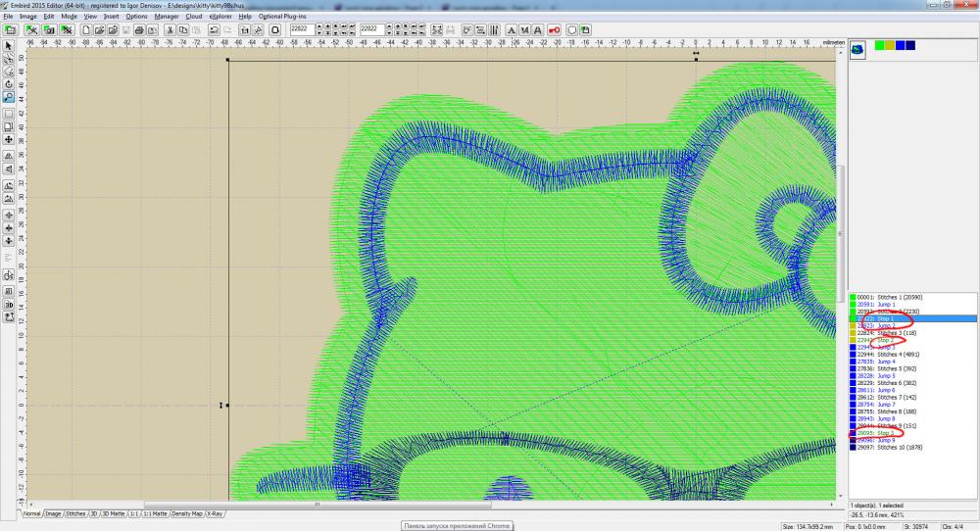
Task: Click the cut scissors icon
Action: click(x=170, y=30)
